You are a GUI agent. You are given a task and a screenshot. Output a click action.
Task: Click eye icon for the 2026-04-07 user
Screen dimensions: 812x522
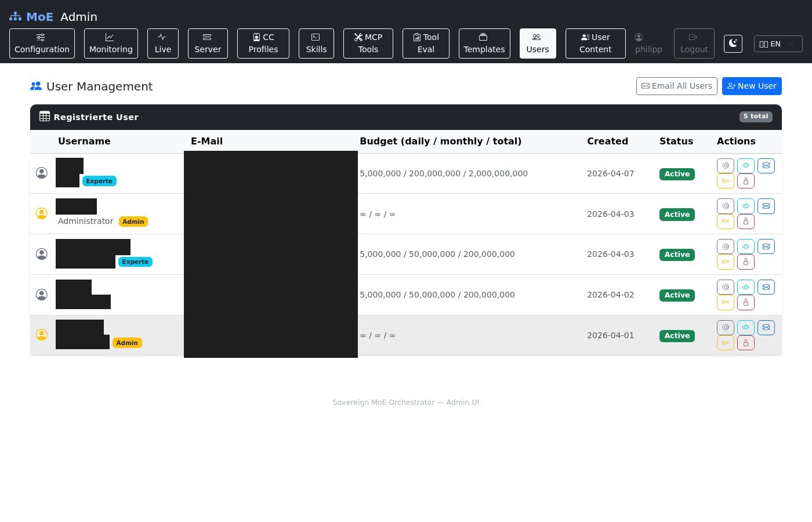pos(745,166)
